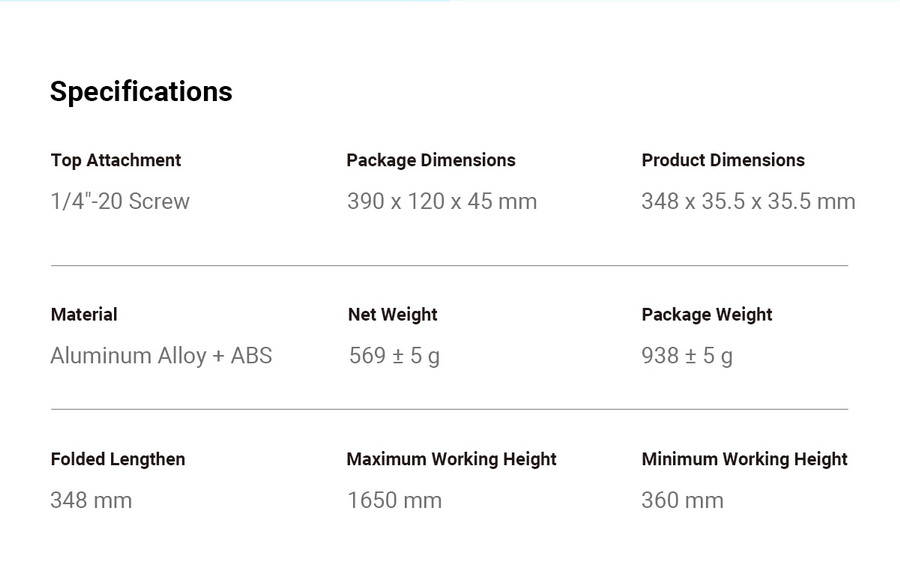Click the Package Weight label
Image resolution: width=900 pixels, height=583 pixels.
[x=707, y=314]
